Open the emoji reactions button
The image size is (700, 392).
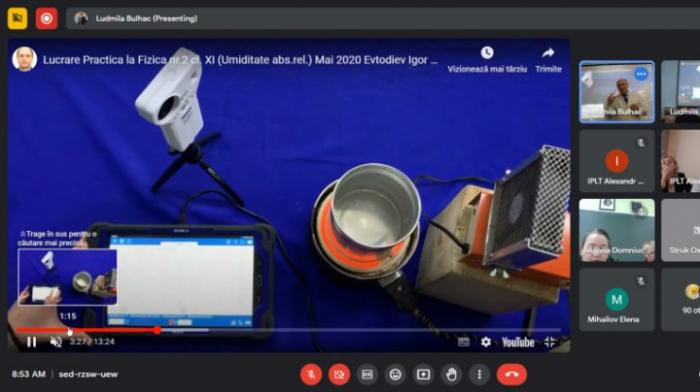395,374
